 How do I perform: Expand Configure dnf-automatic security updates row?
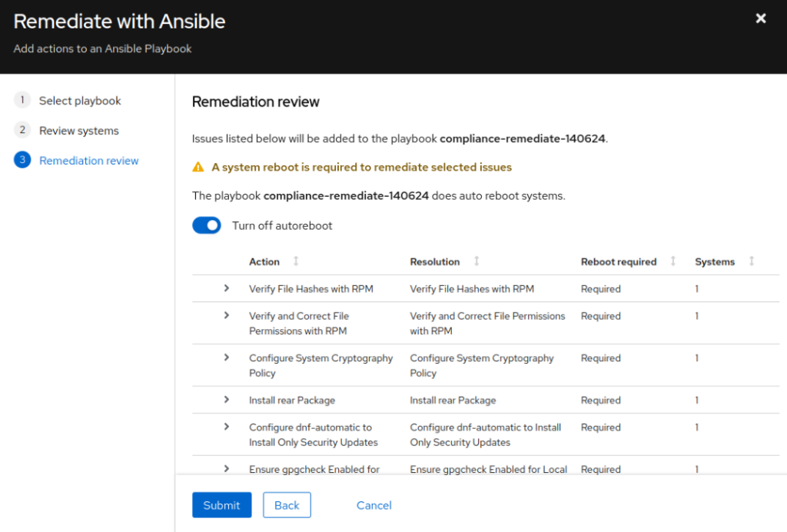pos(227,427)
